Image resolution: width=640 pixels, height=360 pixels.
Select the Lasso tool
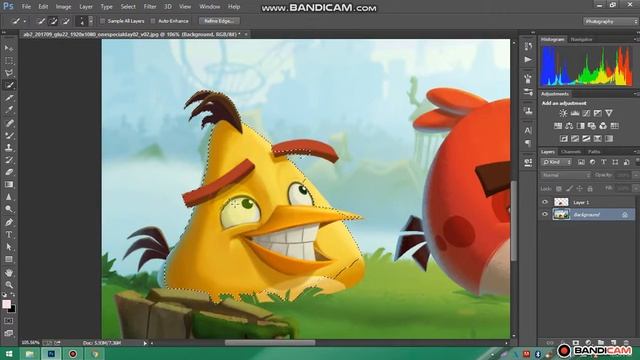coord(9,73)
